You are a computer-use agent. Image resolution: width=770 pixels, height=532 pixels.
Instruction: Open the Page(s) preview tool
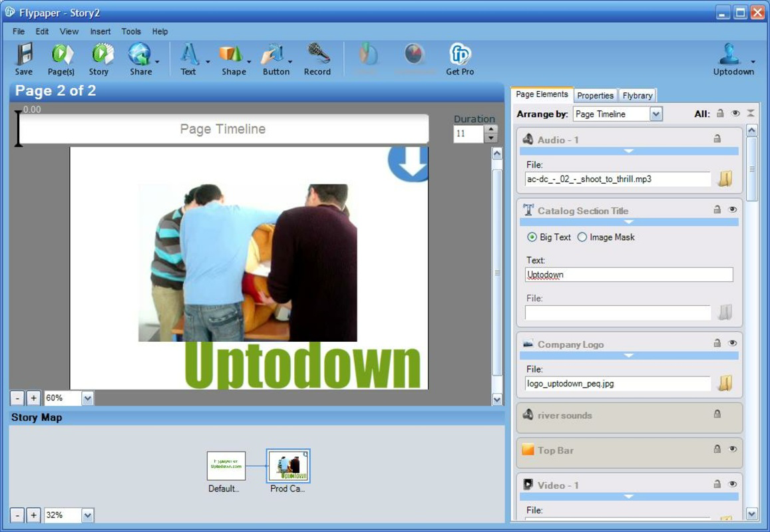click(x=62, y=55)
